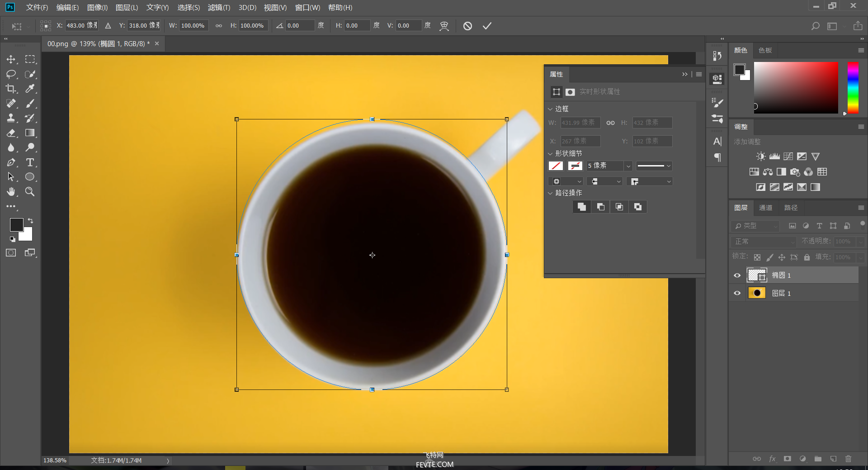This screenshot has height=470, width=868.
Task: Open the 滤镜(T) menu
Action: (x=219, y=8)
